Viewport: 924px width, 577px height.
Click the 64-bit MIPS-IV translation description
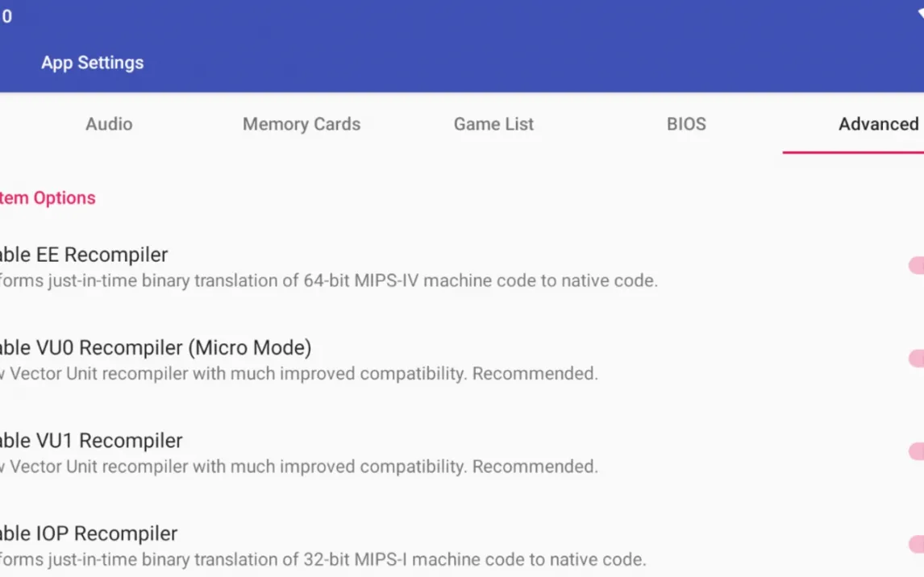coord(329,280)
